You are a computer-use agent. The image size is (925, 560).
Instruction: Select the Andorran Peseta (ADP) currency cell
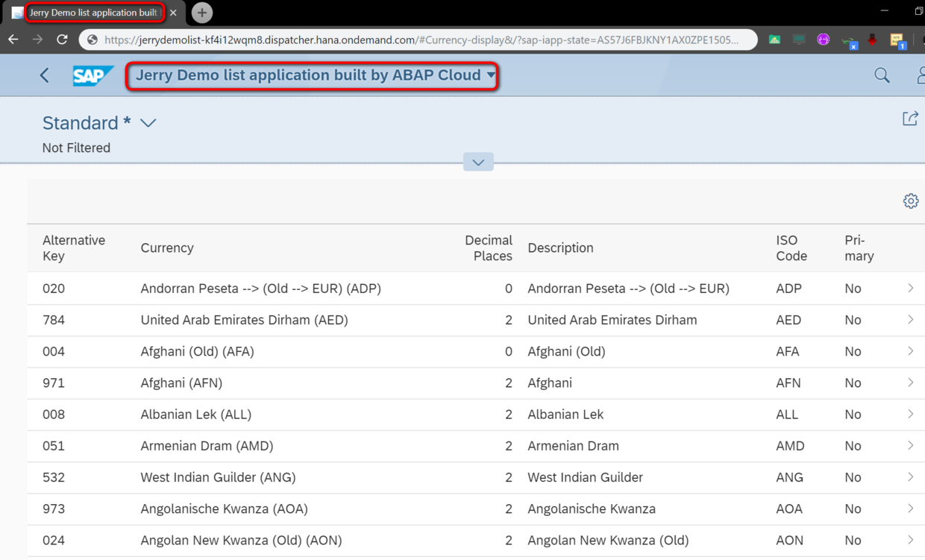point(261,289)
